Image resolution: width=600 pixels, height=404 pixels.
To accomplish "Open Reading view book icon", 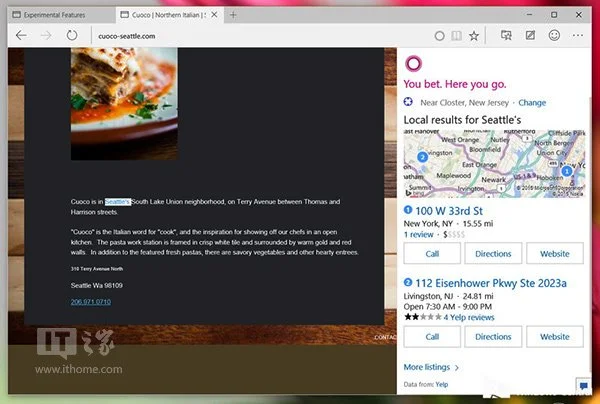I will [456, 36].
